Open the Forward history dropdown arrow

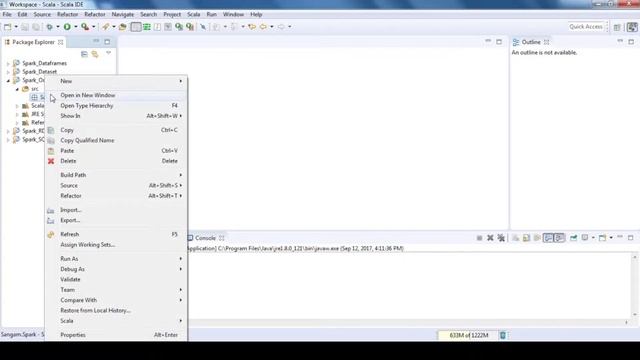[290, 27]
